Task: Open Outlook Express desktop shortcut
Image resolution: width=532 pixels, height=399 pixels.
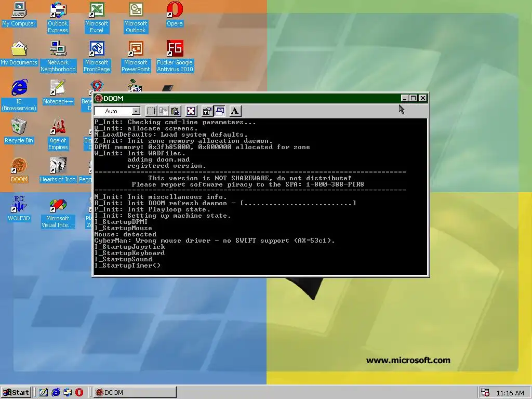Action: pyautogui.click(x=58, y=18)
